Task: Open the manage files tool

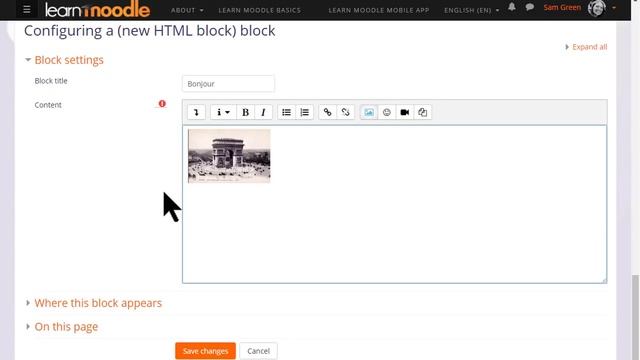Action: [422, 112]
